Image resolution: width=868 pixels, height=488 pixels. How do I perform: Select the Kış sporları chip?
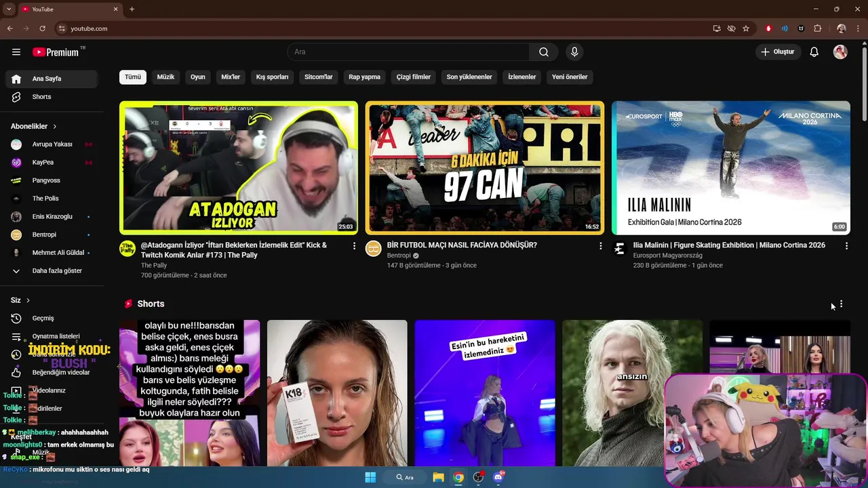(x=272, y=77)
